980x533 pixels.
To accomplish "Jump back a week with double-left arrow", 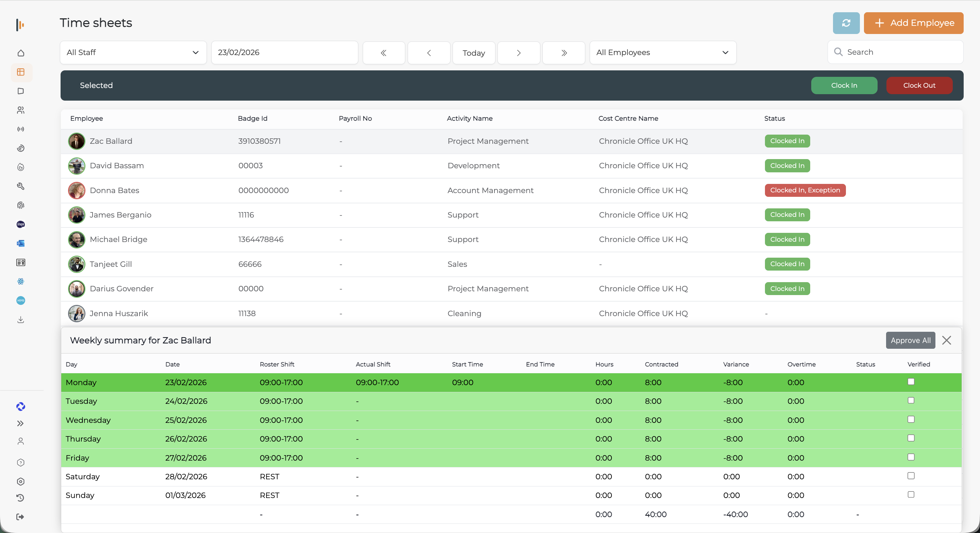I will point(383,53).
